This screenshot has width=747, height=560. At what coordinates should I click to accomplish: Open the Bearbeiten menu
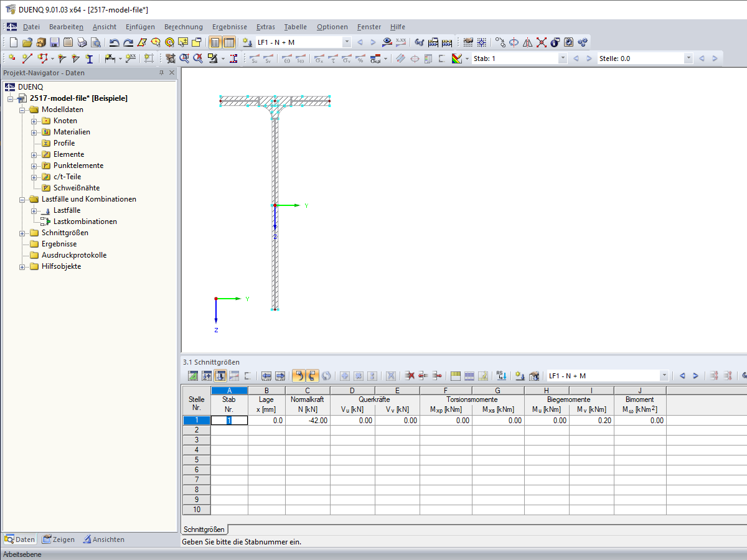[x=66, y=27]
